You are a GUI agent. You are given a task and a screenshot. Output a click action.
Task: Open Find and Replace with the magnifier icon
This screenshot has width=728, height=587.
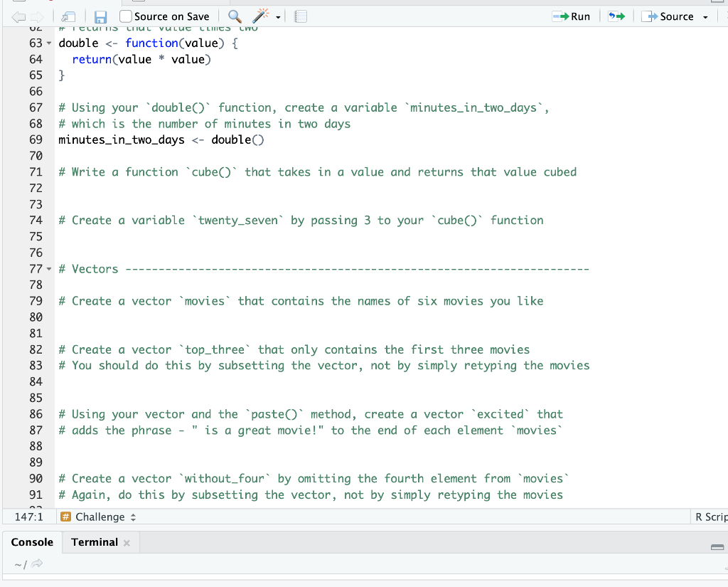pos(233,16)
